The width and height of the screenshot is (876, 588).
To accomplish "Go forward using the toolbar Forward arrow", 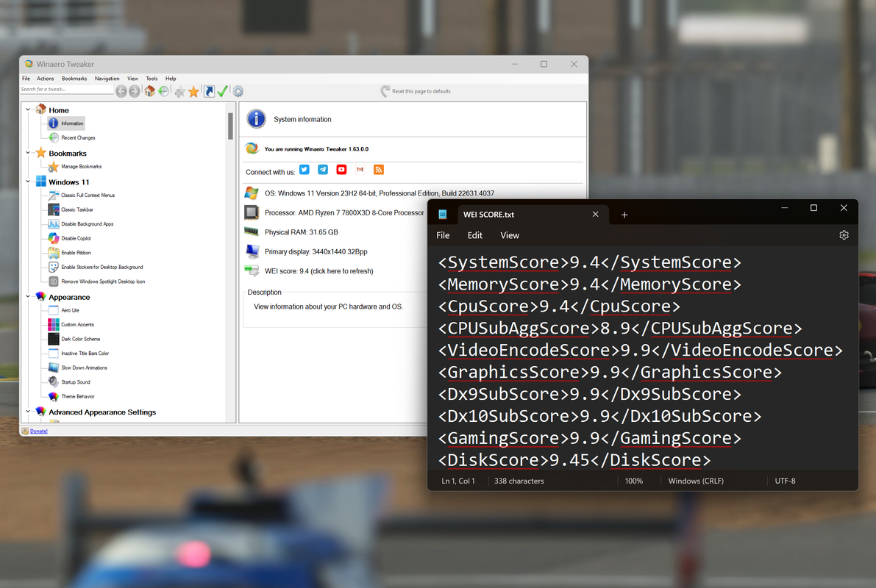I will [x=135, y=92].
